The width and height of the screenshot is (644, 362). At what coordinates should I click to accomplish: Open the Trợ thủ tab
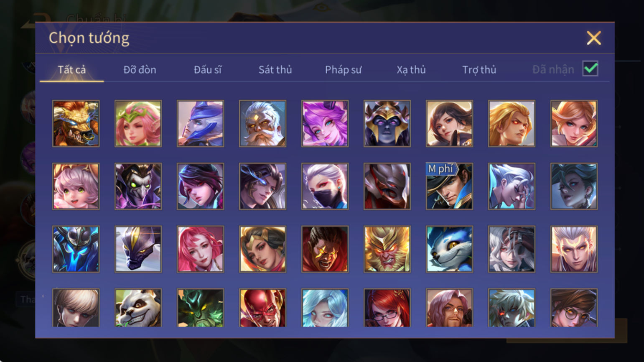pos(479,69)
